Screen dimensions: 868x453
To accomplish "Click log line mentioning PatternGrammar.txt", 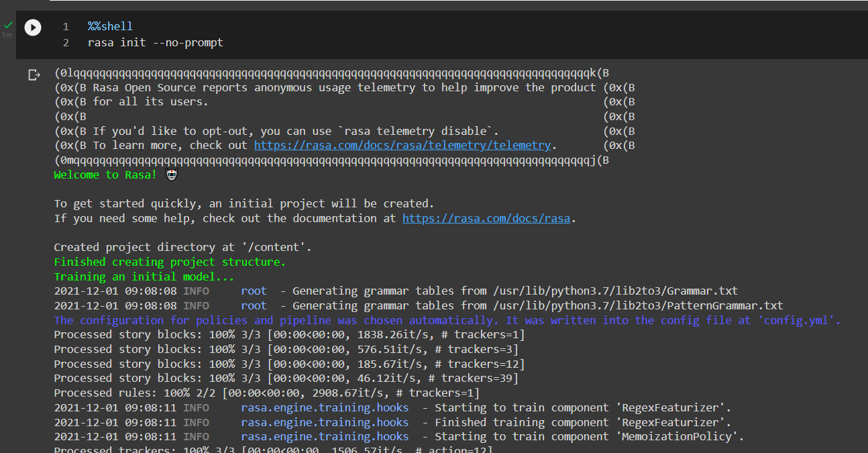I will tap(419, 305).
